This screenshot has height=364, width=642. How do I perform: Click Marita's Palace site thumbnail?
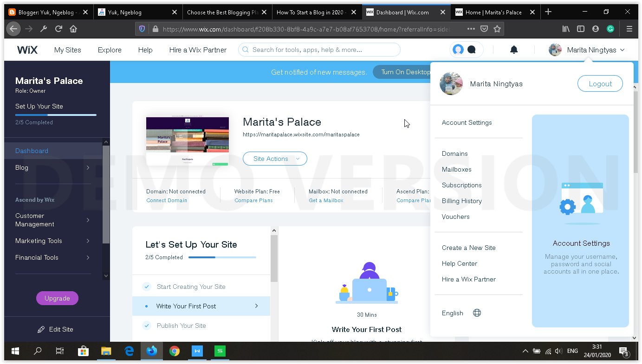click(x=188, y=141)
